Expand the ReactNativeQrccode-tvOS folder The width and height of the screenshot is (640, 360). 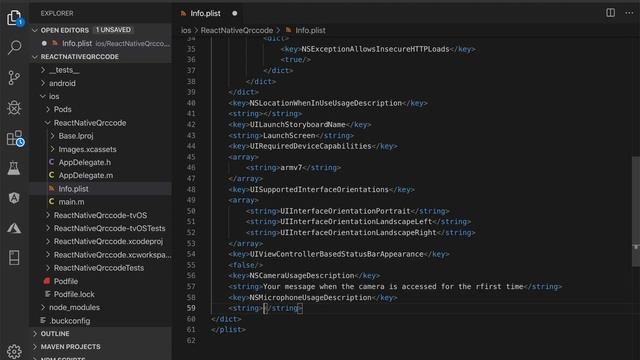[100, 216]
